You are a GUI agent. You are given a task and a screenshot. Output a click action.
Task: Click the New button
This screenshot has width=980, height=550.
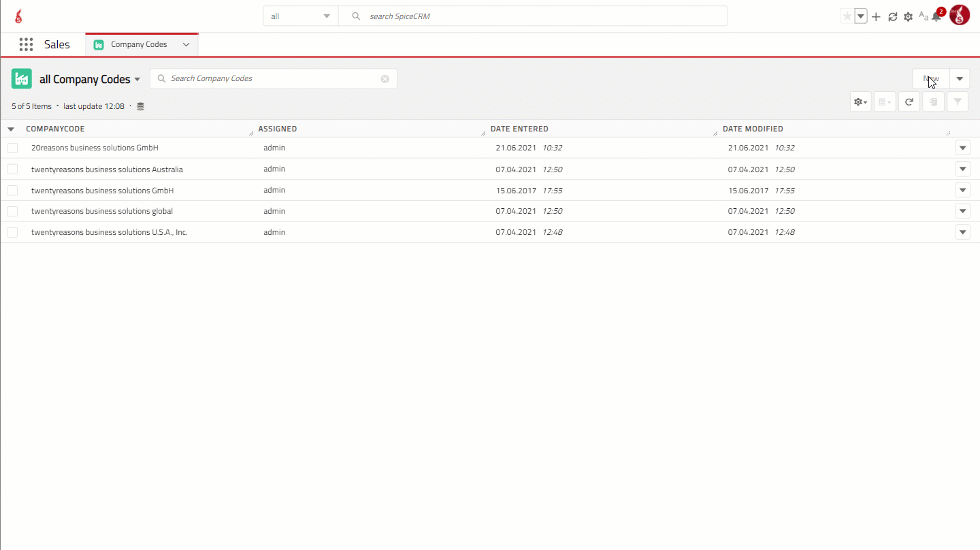(x=931, y=78)
